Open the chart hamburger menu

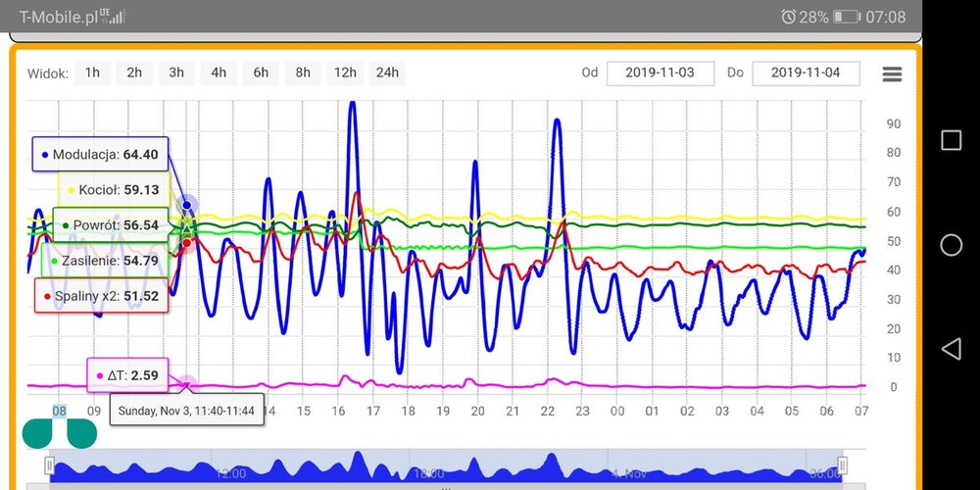click(x=891, y=74)
